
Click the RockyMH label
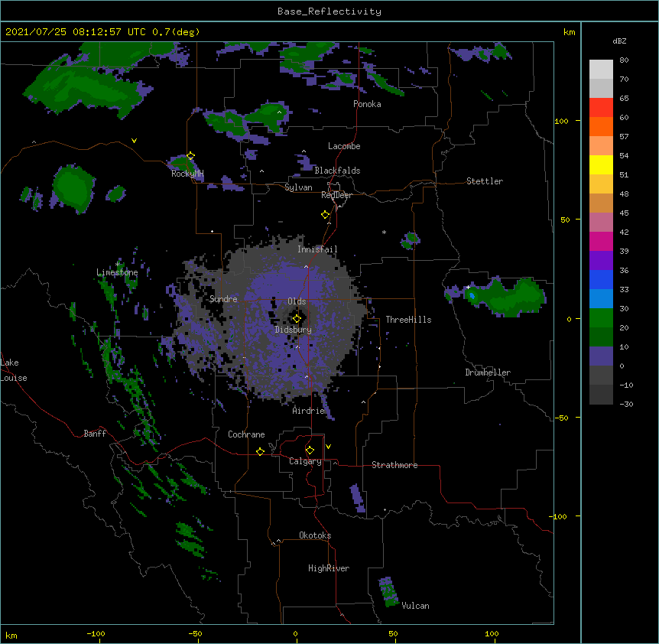(187, 174)
